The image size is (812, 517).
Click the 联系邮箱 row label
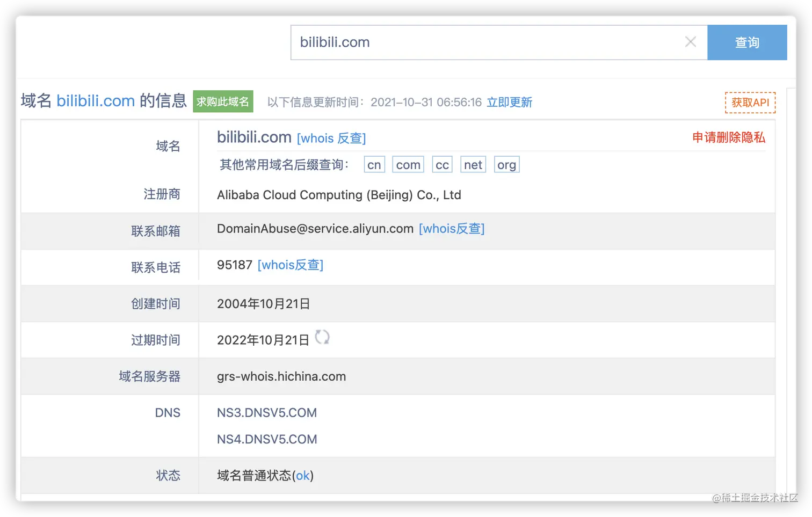point(156,231)
